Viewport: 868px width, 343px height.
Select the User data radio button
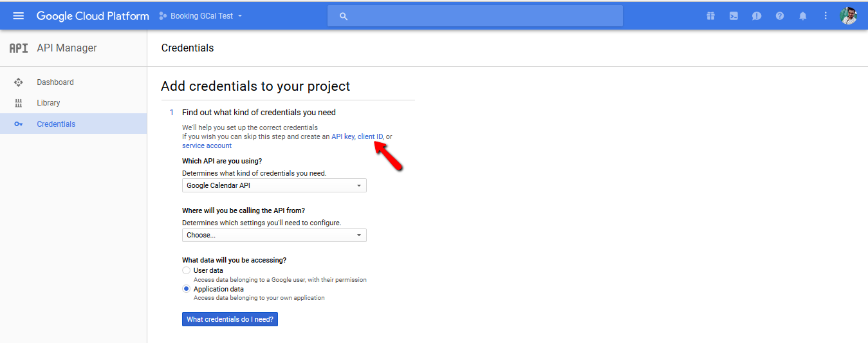(x=187, y=271)
